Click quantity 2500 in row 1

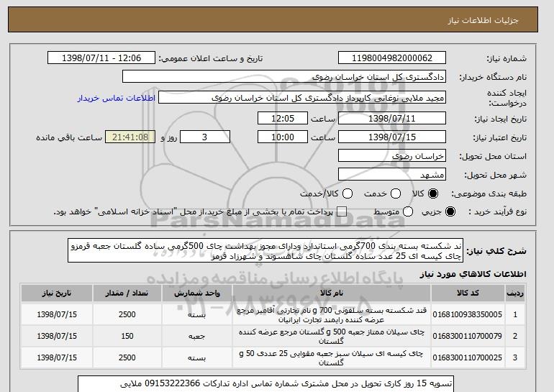pos(127,314)
